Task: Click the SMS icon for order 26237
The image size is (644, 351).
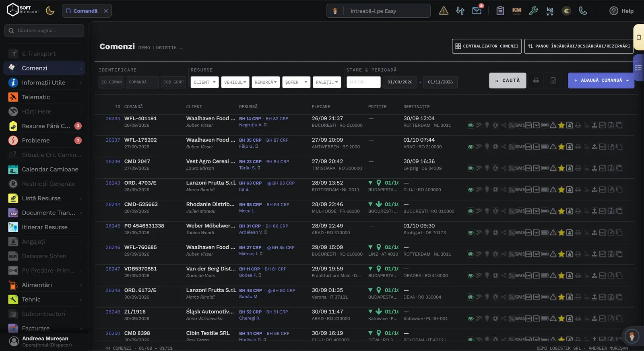Action: [x=520, y=147]
